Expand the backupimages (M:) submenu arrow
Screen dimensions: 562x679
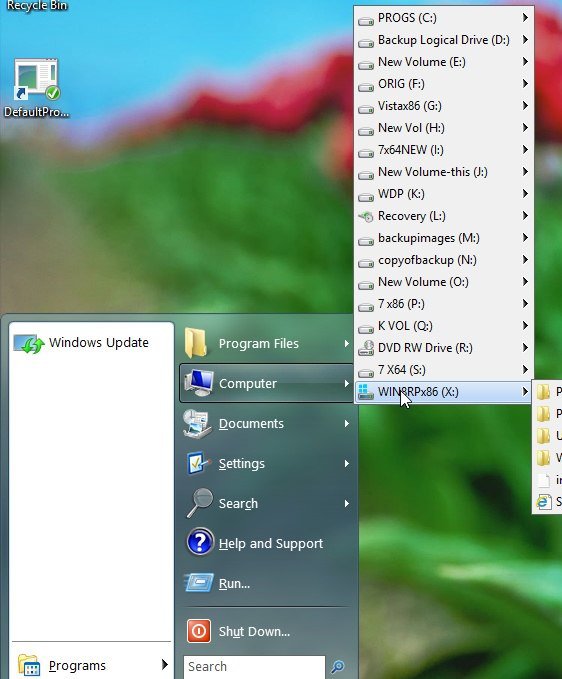point(525,237)
